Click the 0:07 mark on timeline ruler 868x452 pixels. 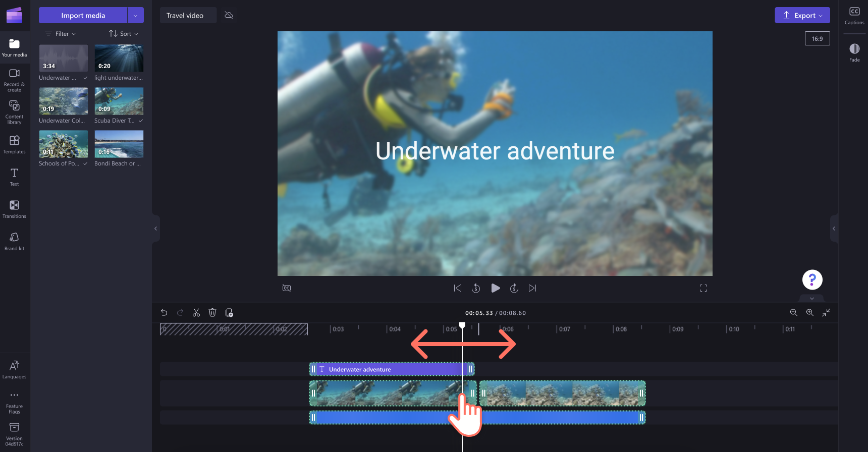[565, 329]
